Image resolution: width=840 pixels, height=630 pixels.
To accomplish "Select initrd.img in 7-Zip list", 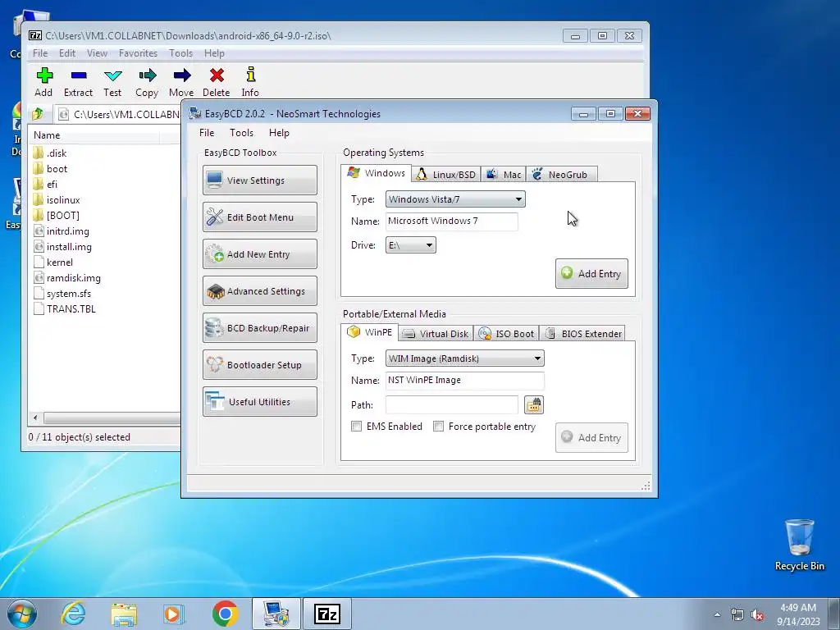I will coord(61,231).
